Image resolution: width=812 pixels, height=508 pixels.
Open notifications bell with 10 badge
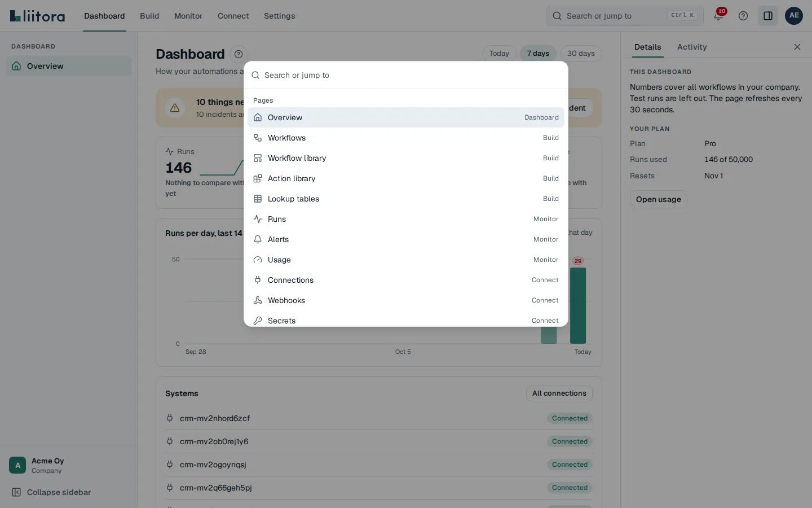point(718,16)
